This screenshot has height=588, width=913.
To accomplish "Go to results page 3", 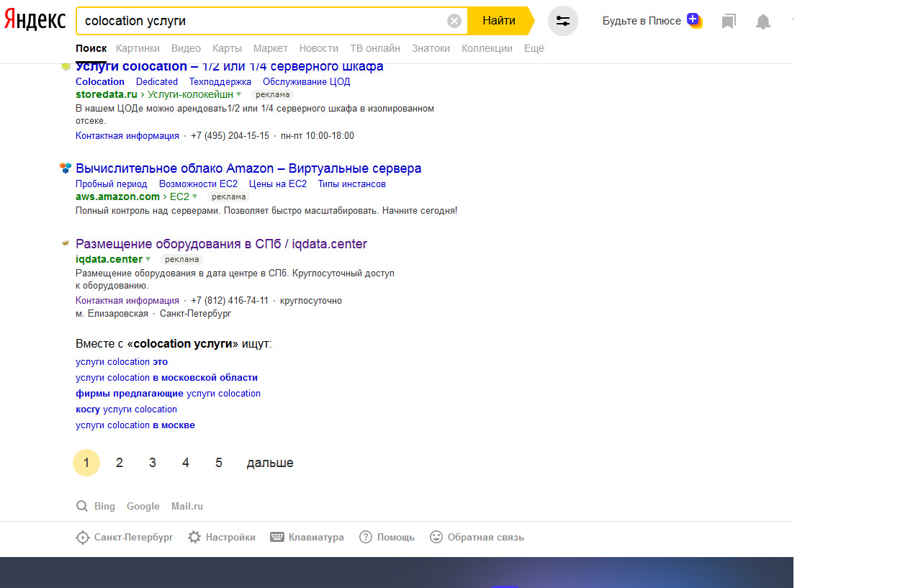I will (153, 463).
